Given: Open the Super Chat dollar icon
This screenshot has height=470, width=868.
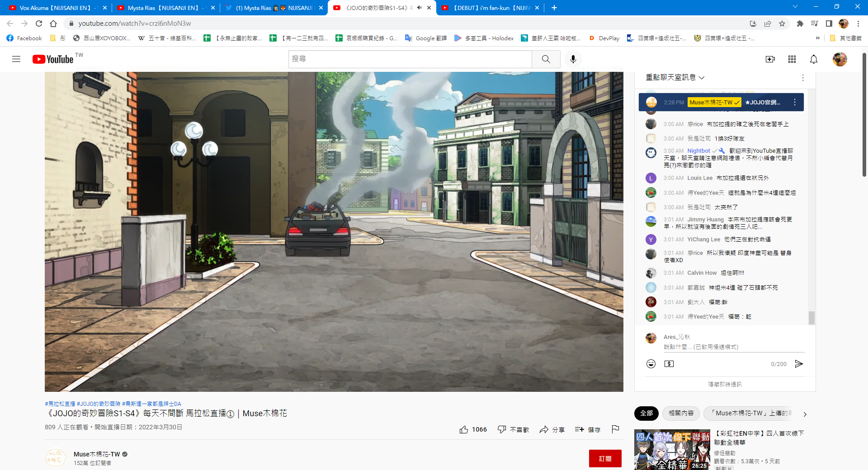Looking at the screenshot, I should (669, 364).
